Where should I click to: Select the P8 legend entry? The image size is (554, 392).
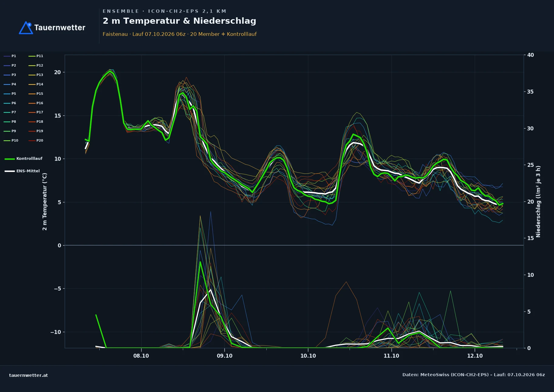tap(10, 122)
